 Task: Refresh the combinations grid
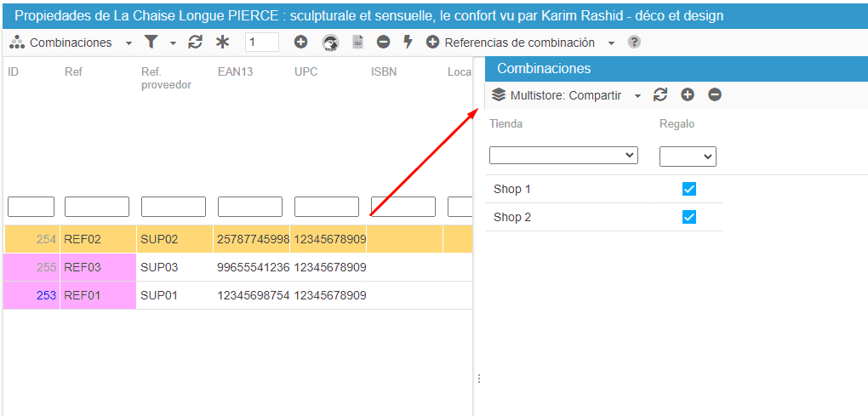tap(195, 43)
